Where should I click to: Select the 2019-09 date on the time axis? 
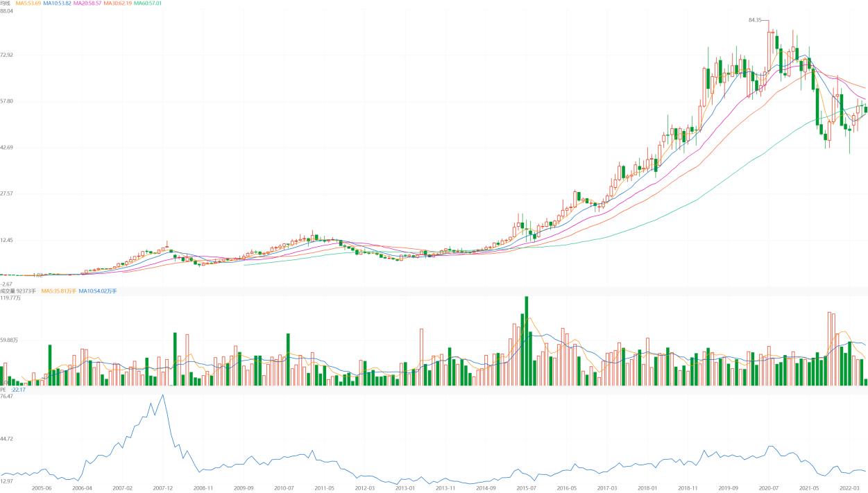pyautogui.click(x=729, y=488)
